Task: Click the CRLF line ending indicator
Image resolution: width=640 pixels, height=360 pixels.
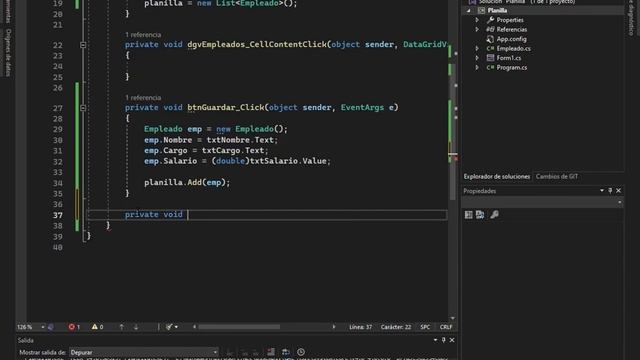Action: click(446, 327)
